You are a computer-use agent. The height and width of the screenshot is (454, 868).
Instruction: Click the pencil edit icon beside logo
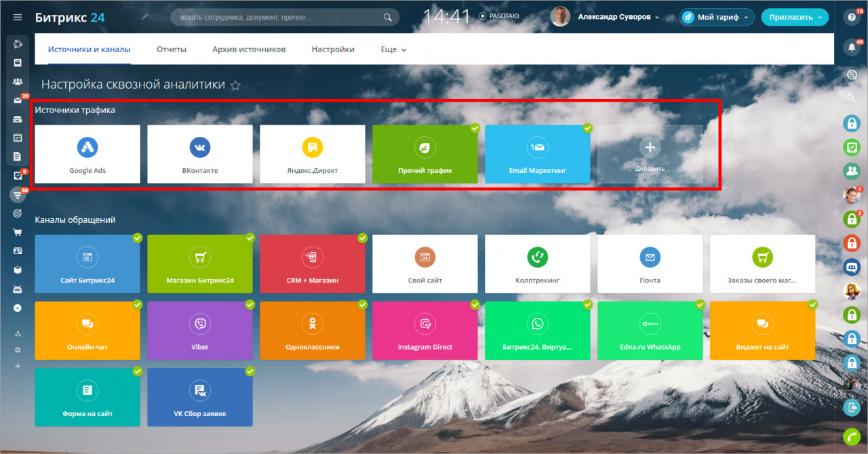click(144, 18)
